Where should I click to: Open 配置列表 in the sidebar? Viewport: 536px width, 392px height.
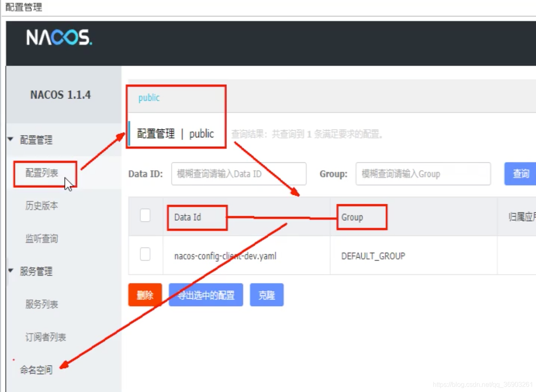42,173
